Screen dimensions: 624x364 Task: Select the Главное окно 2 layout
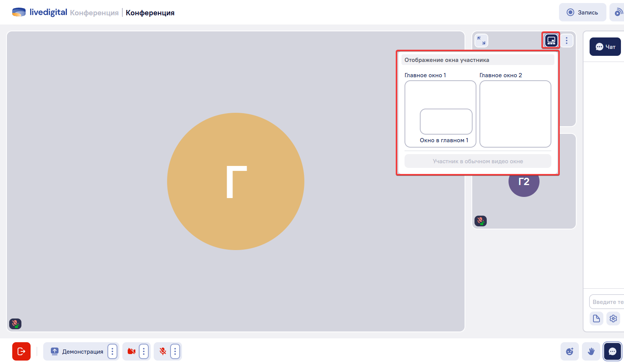[515, 114]
